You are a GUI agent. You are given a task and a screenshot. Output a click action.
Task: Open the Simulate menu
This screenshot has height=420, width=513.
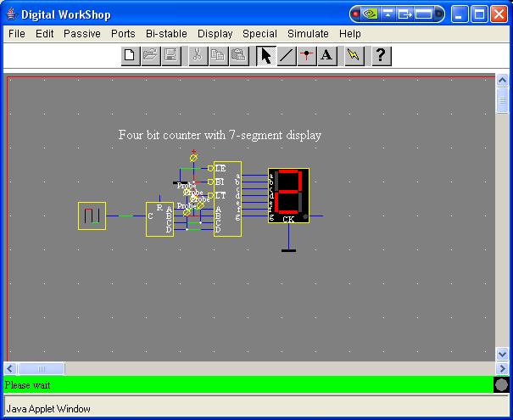[x=308, y=34]
